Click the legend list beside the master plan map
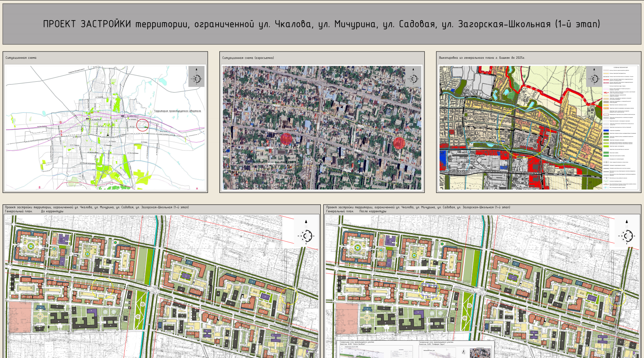 (620, 127)
